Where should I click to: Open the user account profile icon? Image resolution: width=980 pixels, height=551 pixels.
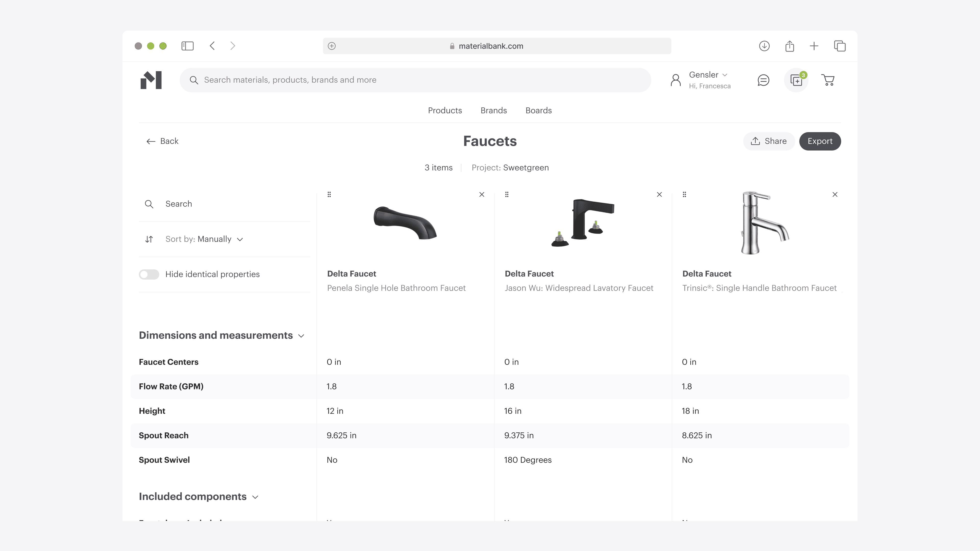[676, 80]
